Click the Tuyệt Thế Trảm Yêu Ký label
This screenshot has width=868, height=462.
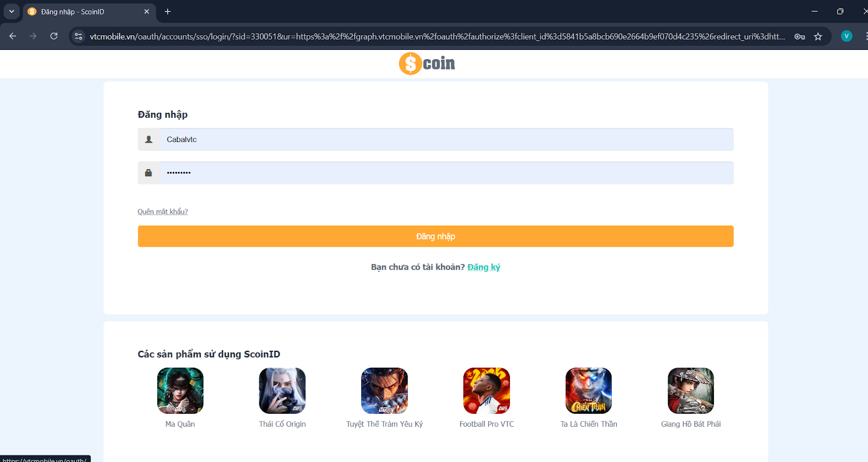pyautogui.click(x=385, y=424)
